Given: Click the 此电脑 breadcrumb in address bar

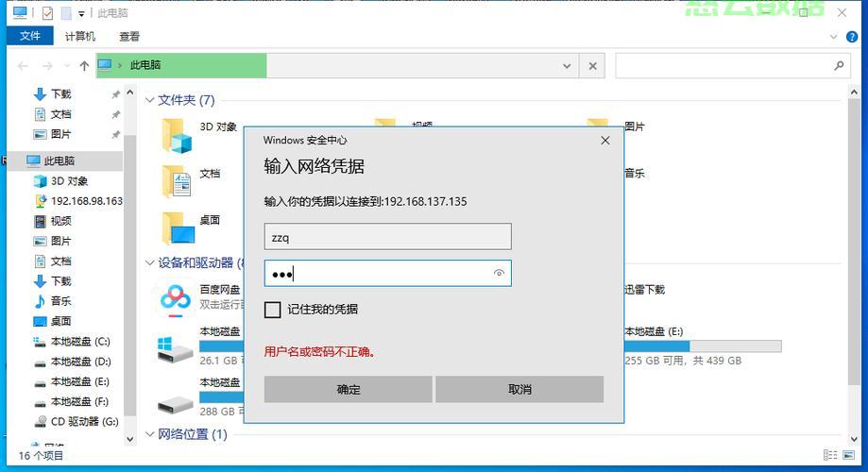Looking at the screenshot, I should 145,65.
